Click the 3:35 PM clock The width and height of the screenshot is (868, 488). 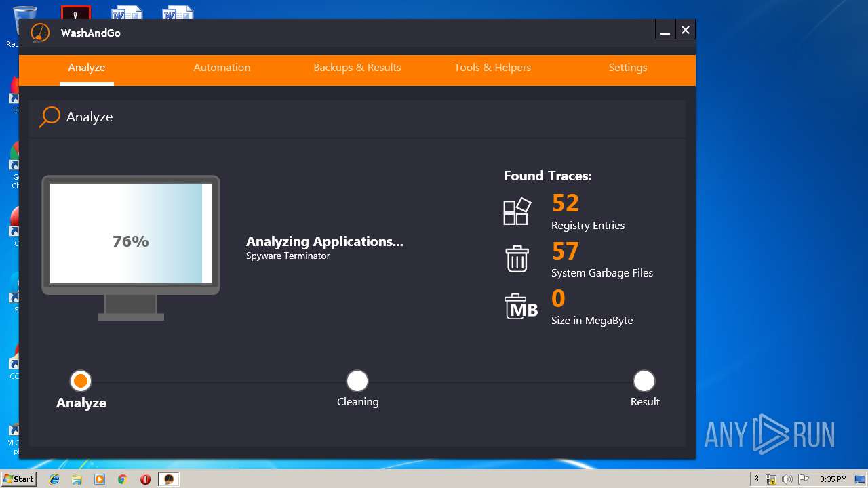pos(833,479)
